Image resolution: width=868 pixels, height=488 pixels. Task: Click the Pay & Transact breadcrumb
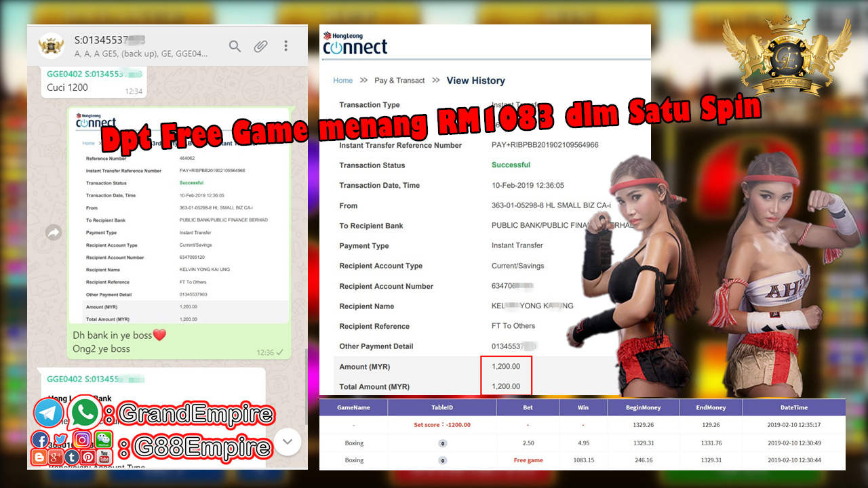coord(399,81)
